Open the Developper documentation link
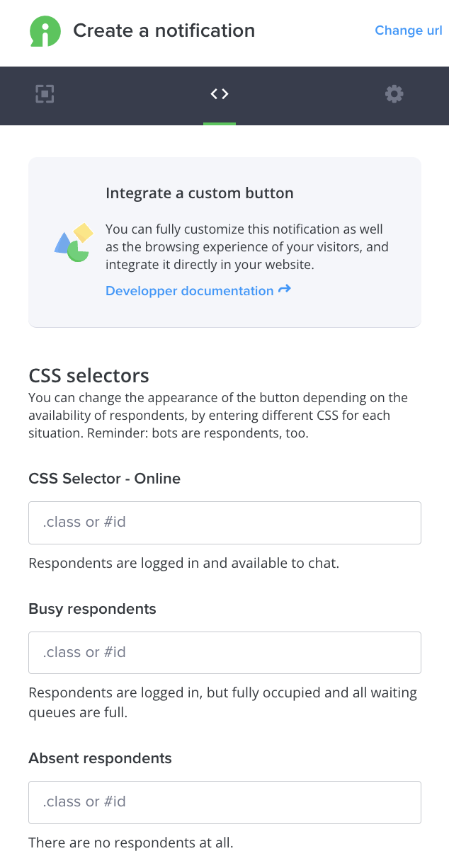This screenshot has height=868, width=449. (x=190, y=291)
